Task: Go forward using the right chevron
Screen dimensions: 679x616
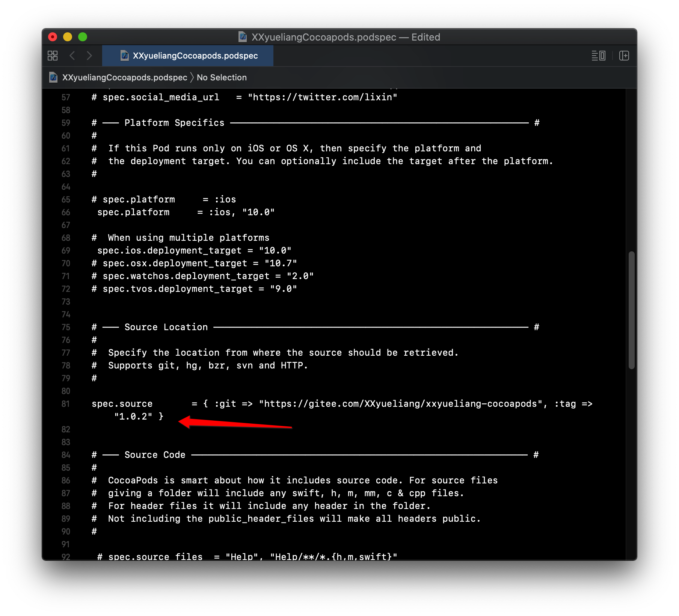Action: tap(89, 56)
